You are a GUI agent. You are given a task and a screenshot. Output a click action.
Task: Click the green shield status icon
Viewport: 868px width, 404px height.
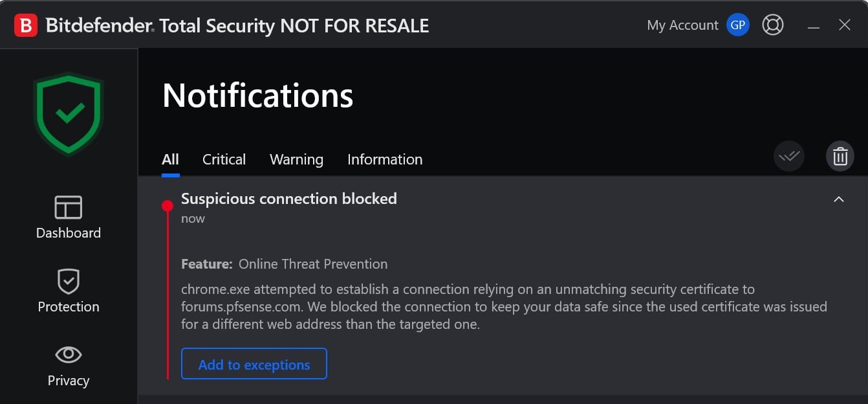69,114
